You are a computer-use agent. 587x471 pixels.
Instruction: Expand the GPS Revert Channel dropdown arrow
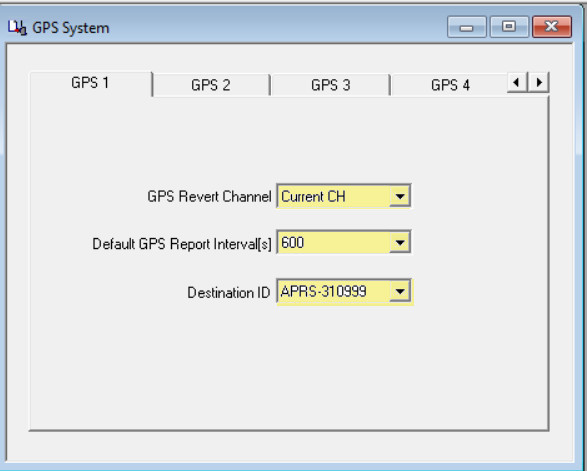(400, 196)
